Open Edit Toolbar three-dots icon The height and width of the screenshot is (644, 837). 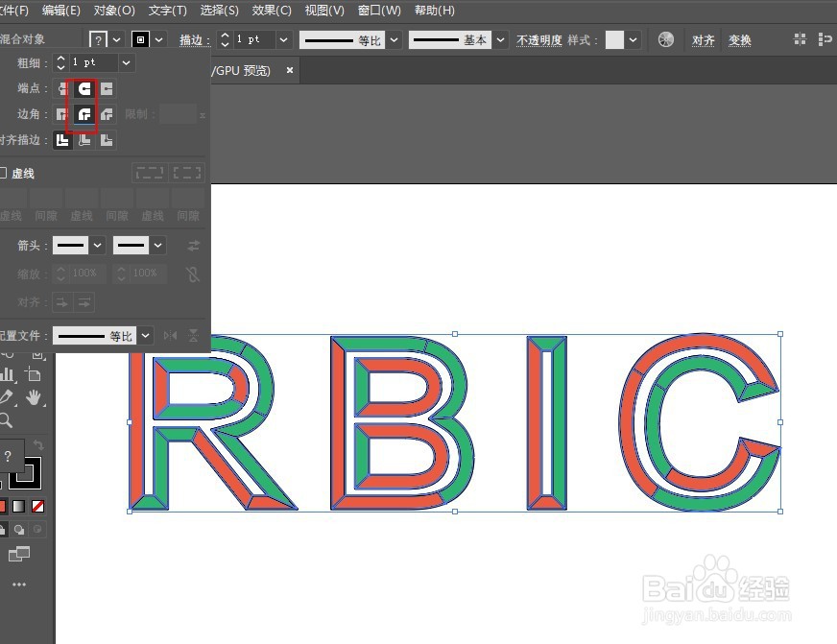pyautogui.click(x=19, y=584)
